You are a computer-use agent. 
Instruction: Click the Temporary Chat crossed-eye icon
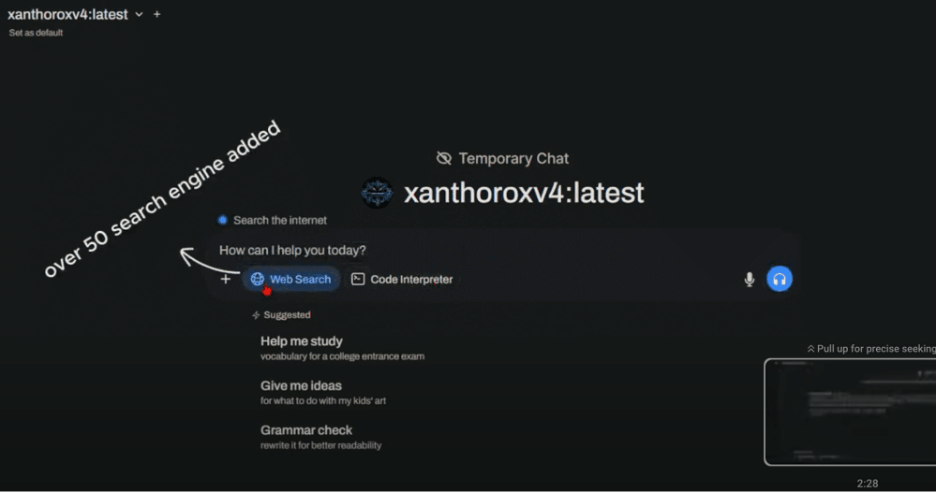[x=445, y=158]
